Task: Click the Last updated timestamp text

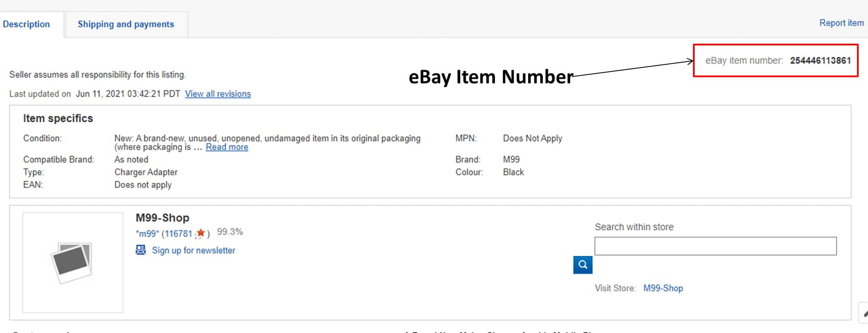Action: (x=93, y=94)
